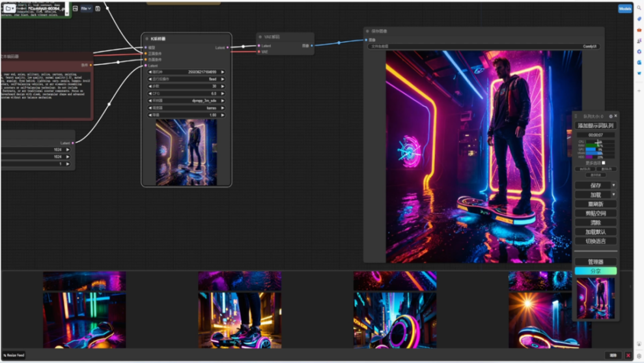Click the large saved output image
The height and width of the screenshot is (363, 644).
click(x=483, y=156)
